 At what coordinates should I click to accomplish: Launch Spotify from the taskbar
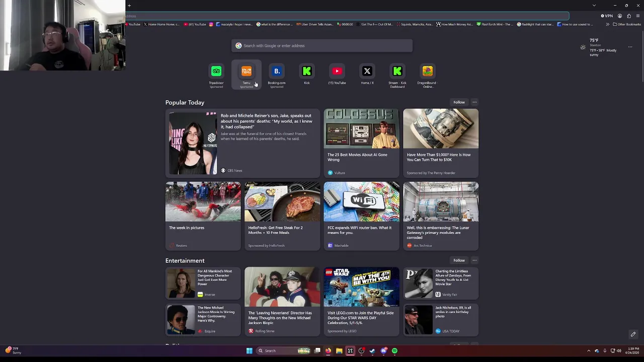click(x=394, y=351)
